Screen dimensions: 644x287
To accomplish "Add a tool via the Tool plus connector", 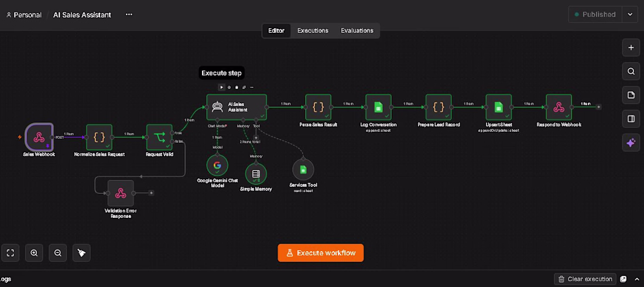I will point(256,138).
